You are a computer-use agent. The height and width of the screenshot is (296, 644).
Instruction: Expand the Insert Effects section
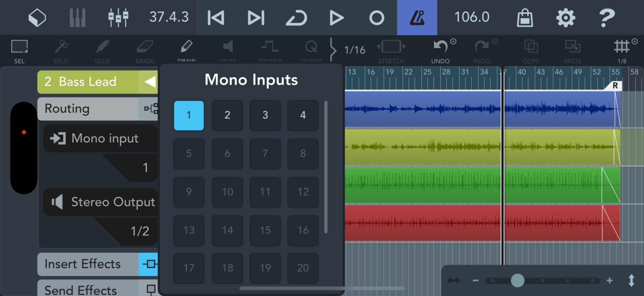click(x=97, y=264)
